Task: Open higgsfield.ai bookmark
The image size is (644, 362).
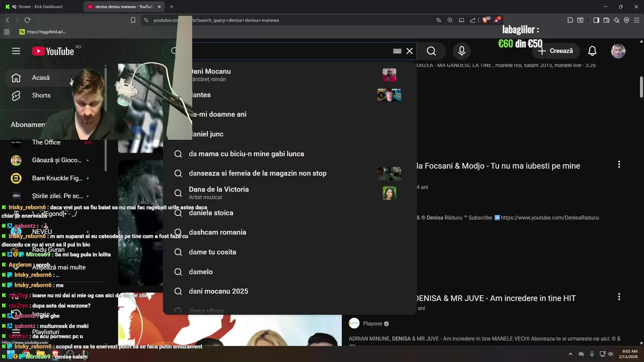Action: click(x=43, y=32)
